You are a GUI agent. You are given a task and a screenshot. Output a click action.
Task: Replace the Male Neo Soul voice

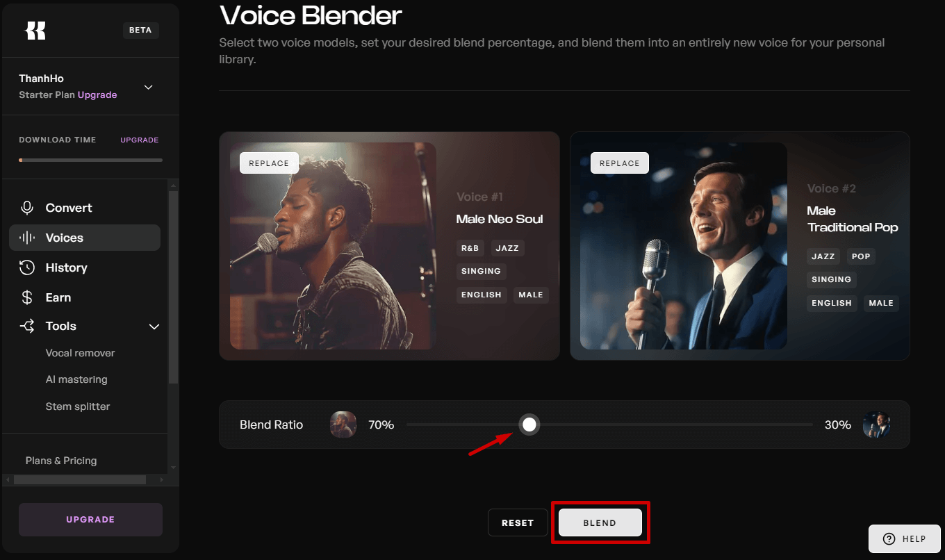click(x=269, y=163)
